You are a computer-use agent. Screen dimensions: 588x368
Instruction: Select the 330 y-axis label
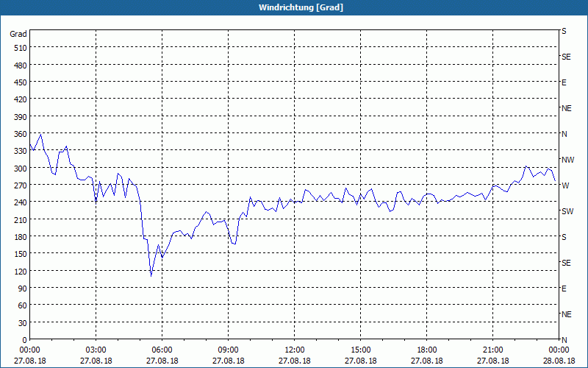(x=21, y=151)
